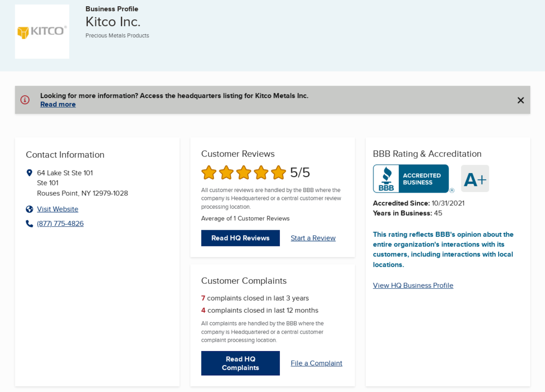Click the third gold review star
Viewport: 545px width, 392px height.
click(x=244, y=173)
